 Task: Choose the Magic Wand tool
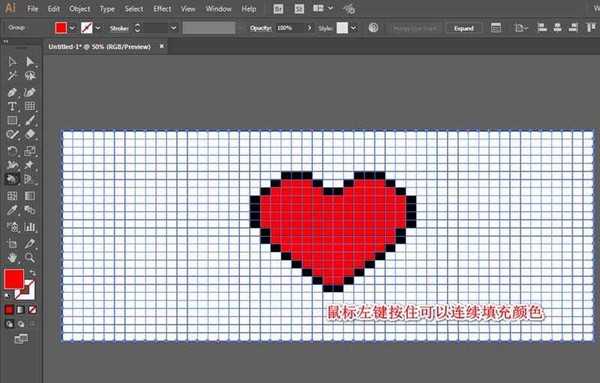12,75
